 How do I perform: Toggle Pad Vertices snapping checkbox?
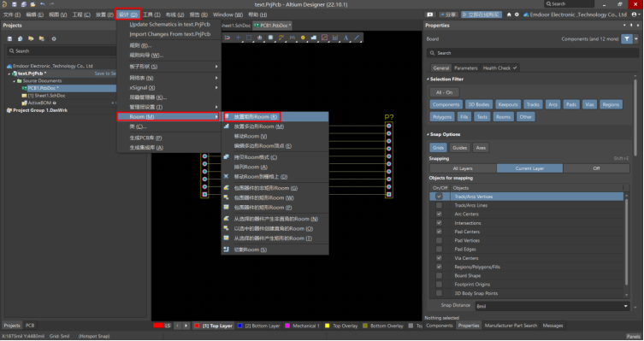tap(439, 240)
